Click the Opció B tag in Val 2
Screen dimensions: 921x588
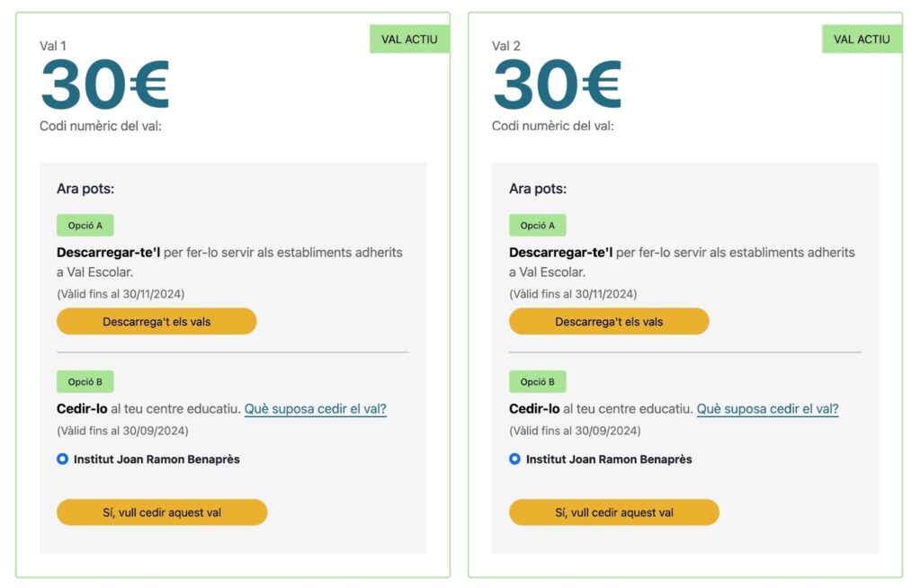coord(538,382)
